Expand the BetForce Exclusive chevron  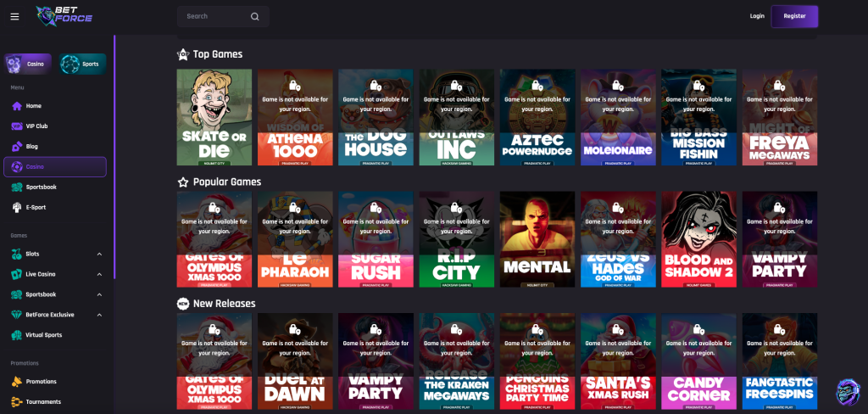point(100,315)
